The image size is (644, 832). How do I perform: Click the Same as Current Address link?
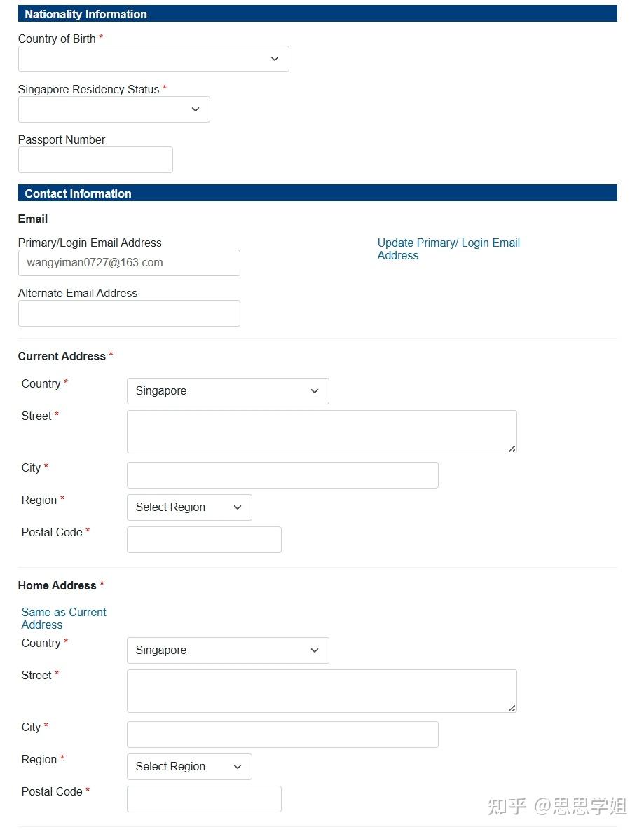tap(64, 618)
